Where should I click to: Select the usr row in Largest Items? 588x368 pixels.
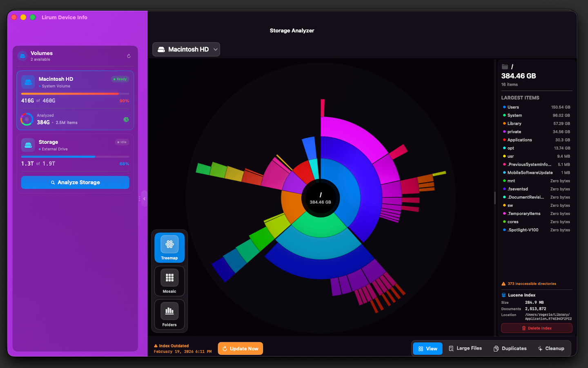coord(537,156)
